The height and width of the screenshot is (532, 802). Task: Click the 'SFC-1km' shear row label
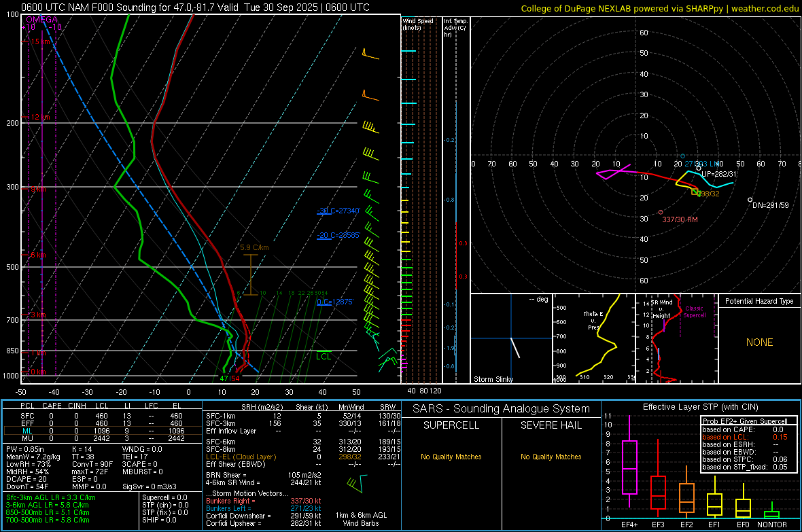pyautogui.click(x=220, y=416)
